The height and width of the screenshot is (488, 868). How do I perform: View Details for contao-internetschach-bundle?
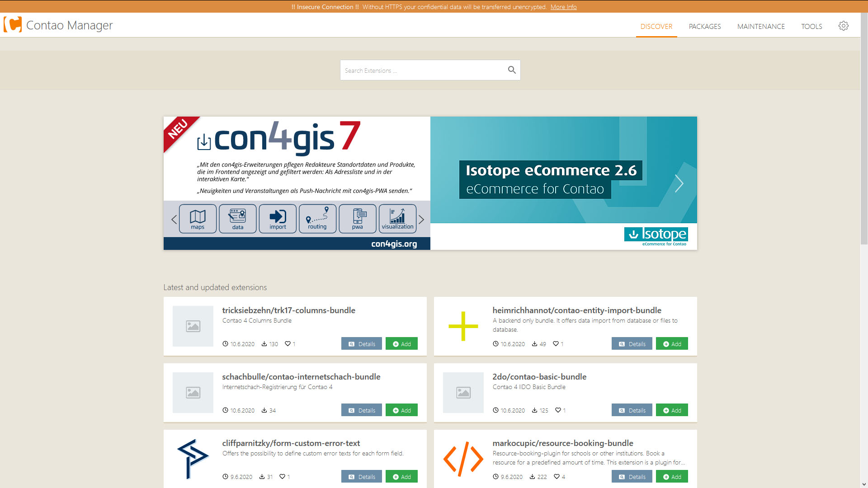point(362,410)
